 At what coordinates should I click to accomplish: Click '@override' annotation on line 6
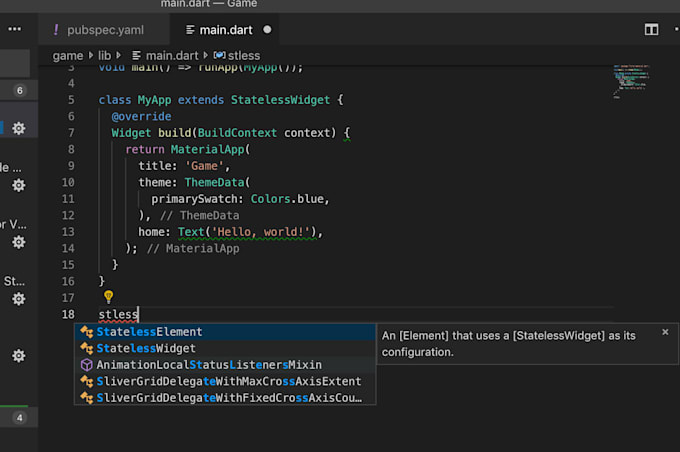click(141, 116)
